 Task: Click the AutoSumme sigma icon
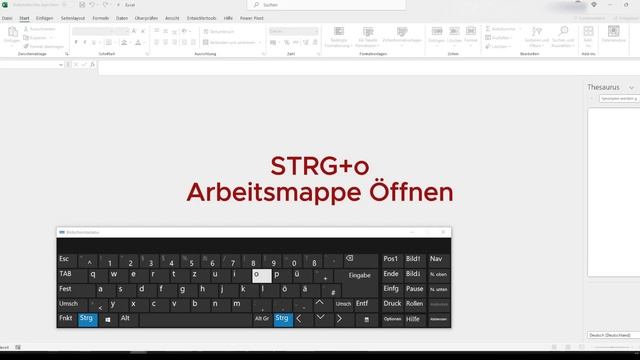tap(488, 29)
